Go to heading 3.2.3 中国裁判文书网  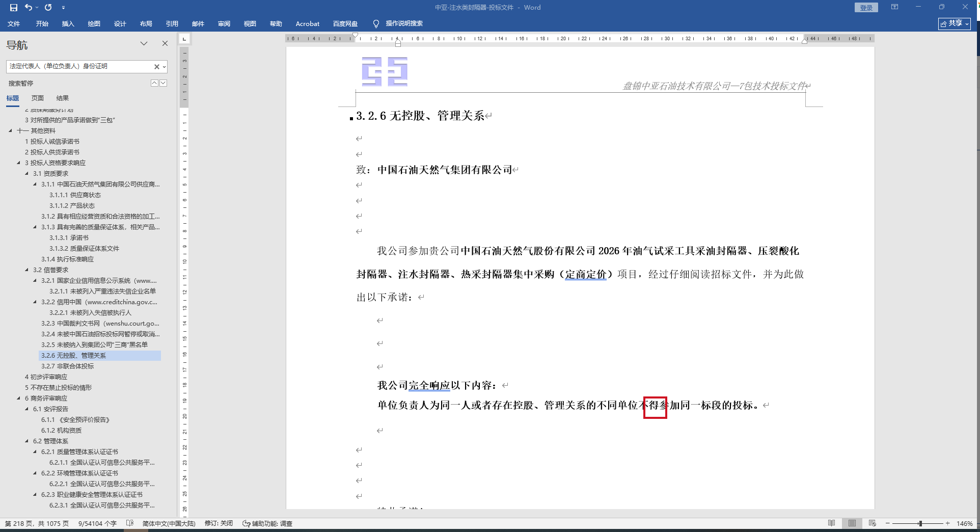click(100, 324)
